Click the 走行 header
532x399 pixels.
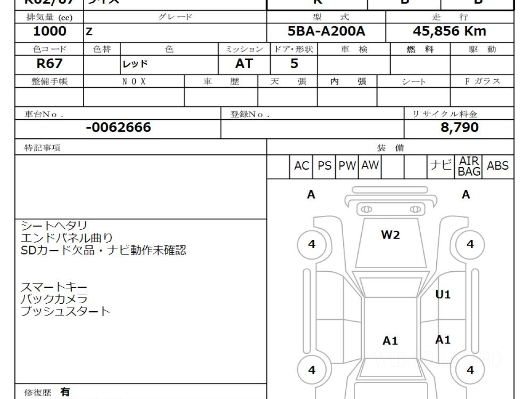pos(450,17)
